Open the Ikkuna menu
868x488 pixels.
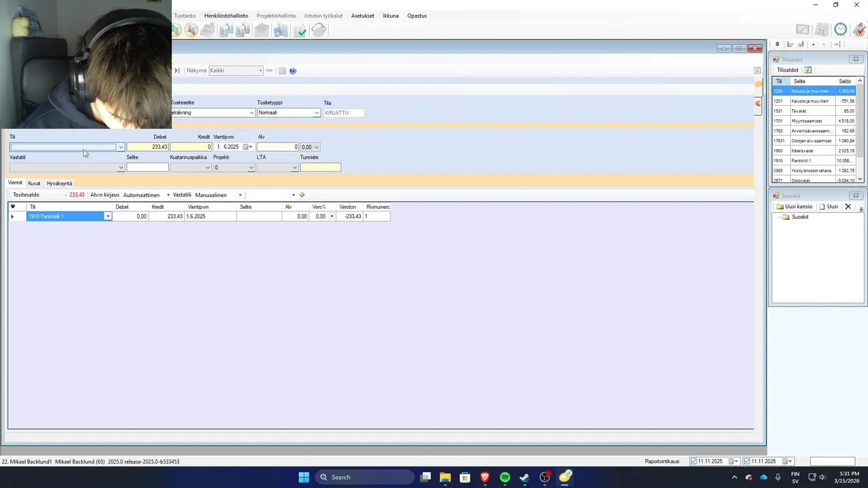(391, 16)
